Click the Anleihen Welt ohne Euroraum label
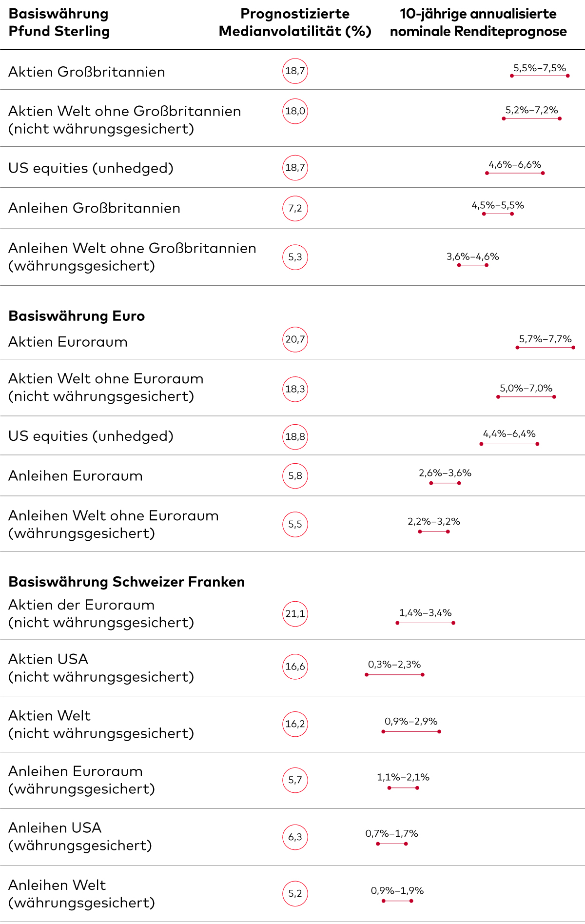Viewport: 585px width, 924px height. pyautogui.click(x=113, y=524)
